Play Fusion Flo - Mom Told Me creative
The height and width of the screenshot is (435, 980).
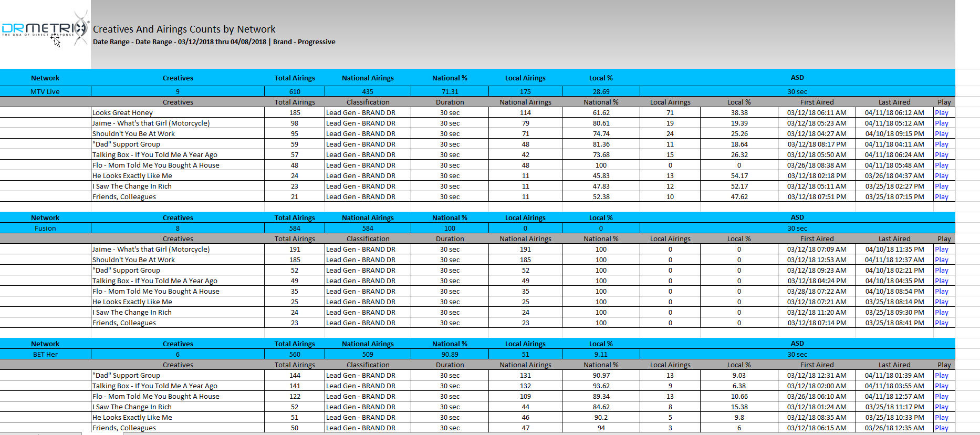(941, 291)
